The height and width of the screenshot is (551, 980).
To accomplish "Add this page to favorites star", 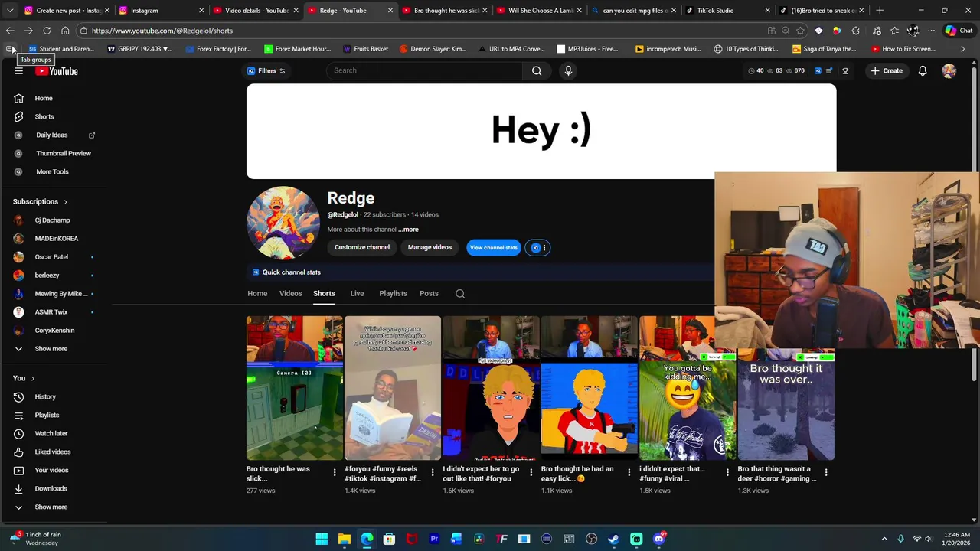I will [800, 31].
